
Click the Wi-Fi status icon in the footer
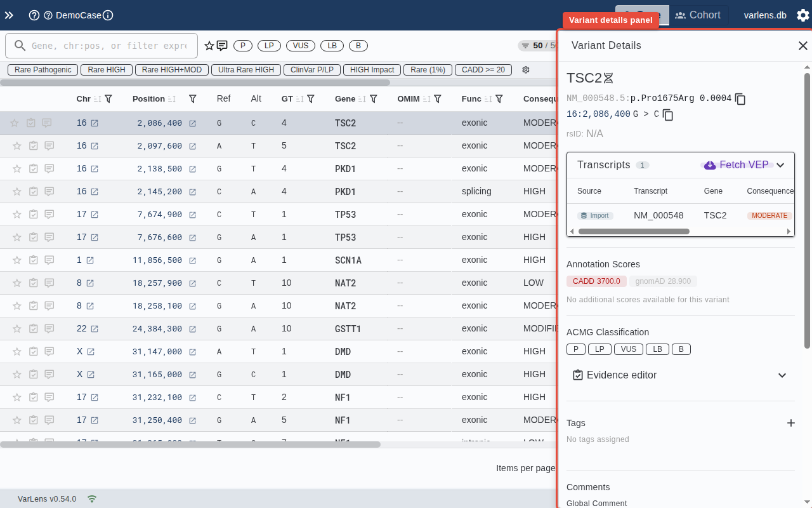coord(91,499)
